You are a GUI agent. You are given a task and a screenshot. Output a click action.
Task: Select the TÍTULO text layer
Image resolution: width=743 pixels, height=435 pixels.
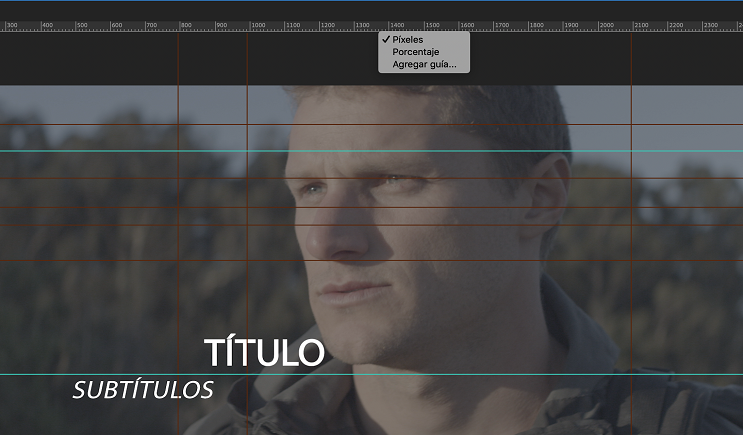pyautogui.click(x=264, y=352)
